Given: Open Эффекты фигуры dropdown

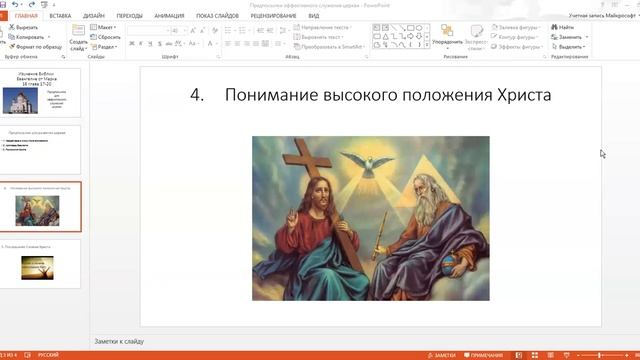Looking at the screenshot, I should click(517, 47).
